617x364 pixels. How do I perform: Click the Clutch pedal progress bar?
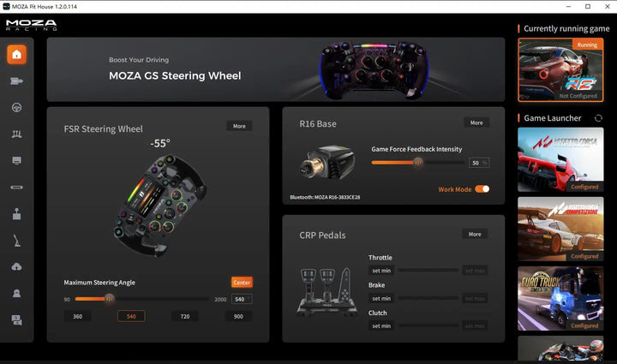tap(428, 325)
